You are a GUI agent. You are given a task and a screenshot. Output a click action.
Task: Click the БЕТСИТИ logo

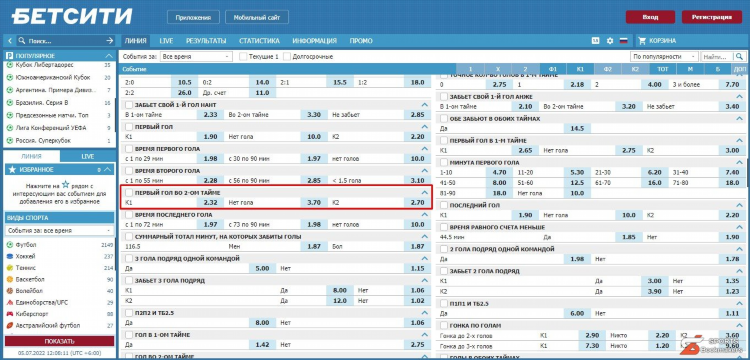coord(72,17)
